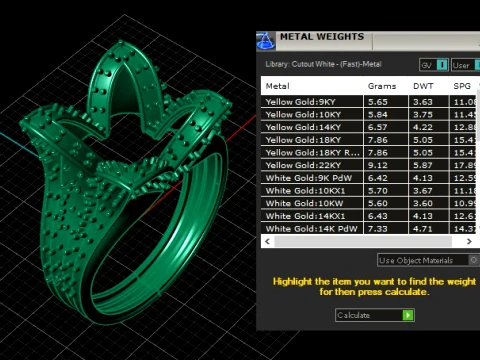Click the 5.87 DWT cell
This screenshot has width=480, height=360.
coord(429,165)
